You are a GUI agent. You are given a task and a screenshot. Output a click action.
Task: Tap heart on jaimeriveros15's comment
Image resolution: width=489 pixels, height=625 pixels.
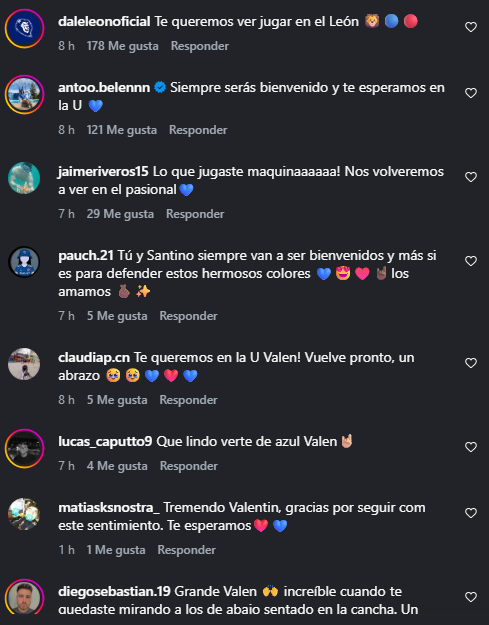click(x=471, y=177)
